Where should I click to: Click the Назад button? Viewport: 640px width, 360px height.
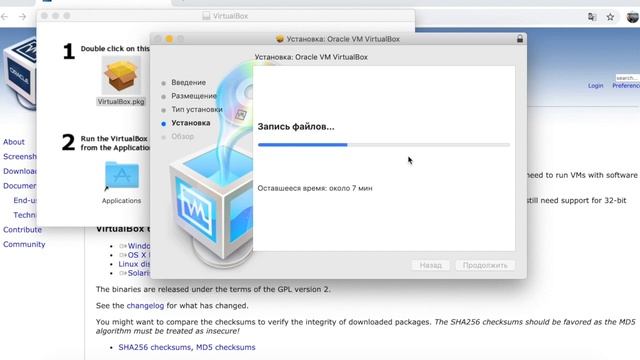pos(431,265)
